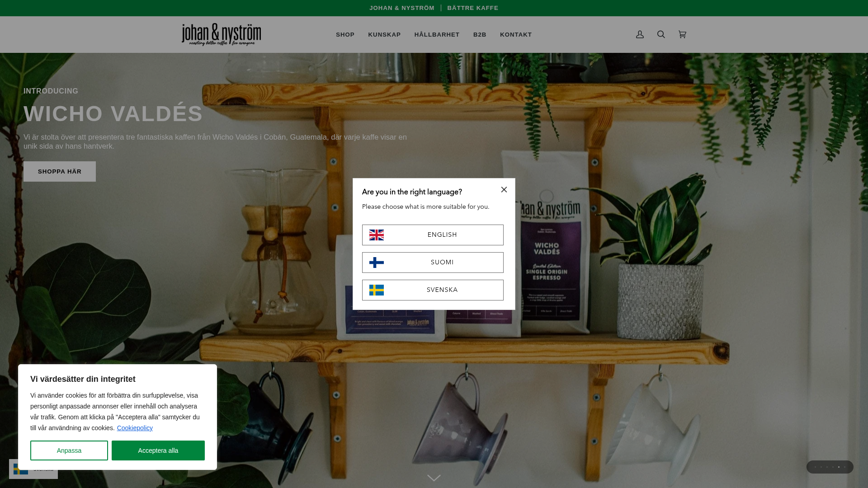Open the HÅLLBARHET menu item
This screenshot has height=488, width=868.
437,35
